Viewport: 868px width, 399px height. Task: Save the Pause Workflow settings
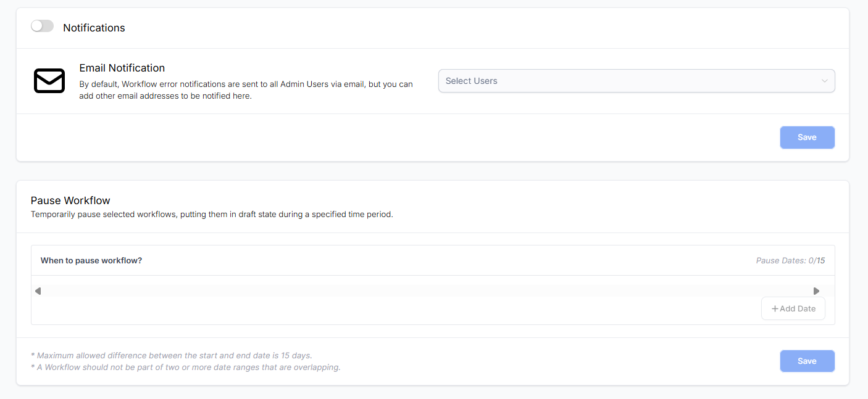807,361
